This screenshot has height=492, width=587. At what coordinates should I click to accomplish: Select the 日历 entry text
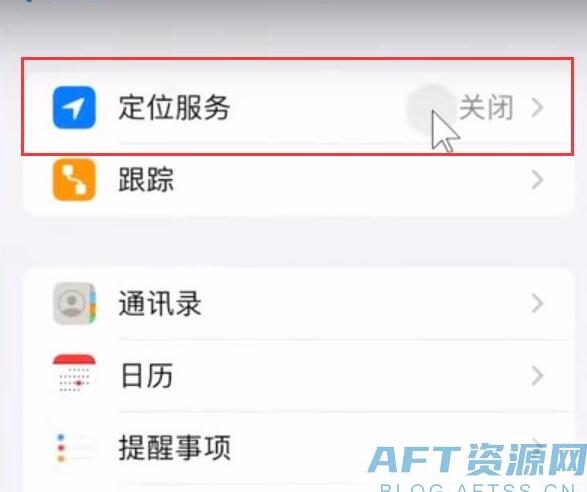[147, 376]
